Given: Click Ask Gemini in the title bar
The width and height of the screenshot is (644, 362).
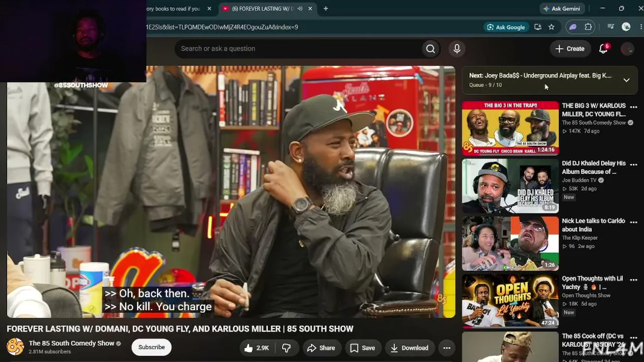Looking at the screenshot, I should [562, 9].
